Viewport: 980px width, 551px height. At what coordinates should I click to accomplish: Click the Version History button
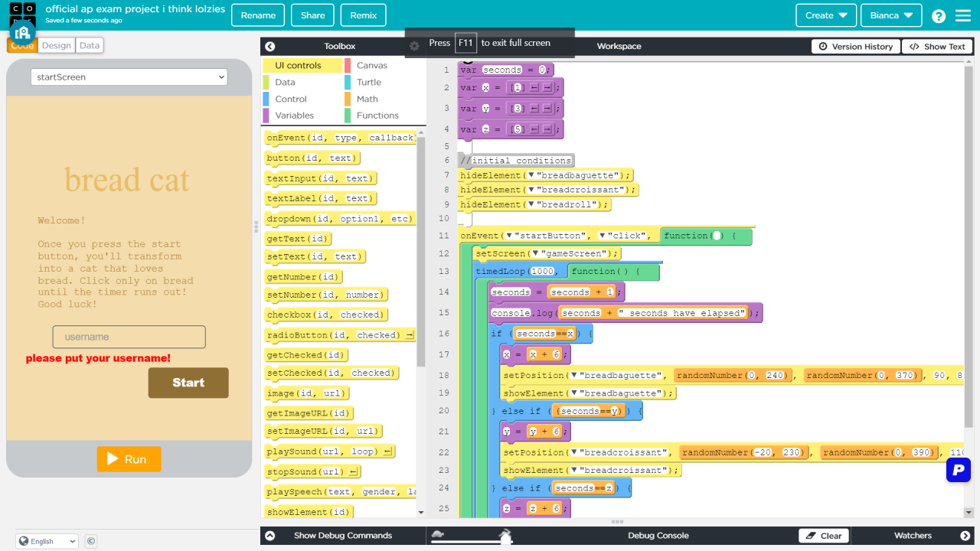point(855,47)
